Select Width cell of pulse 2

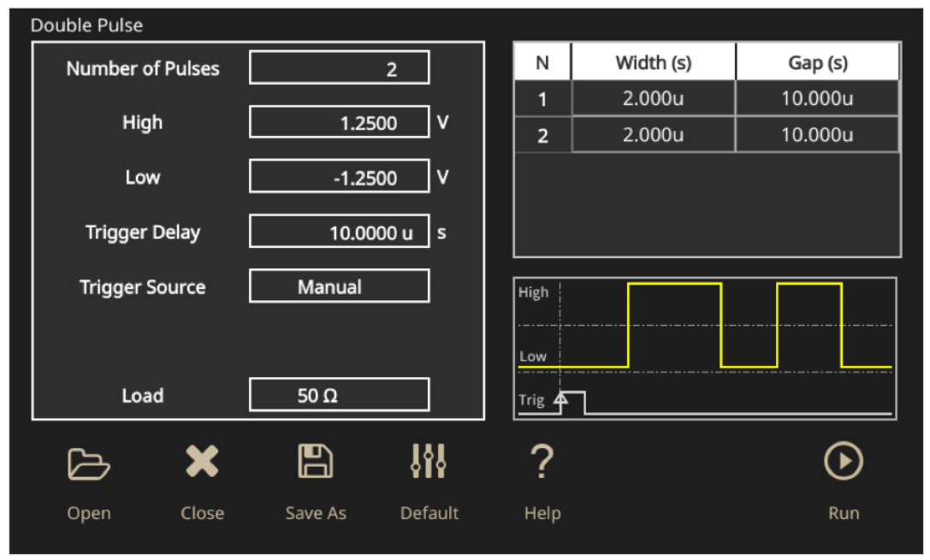pos(653,135)
